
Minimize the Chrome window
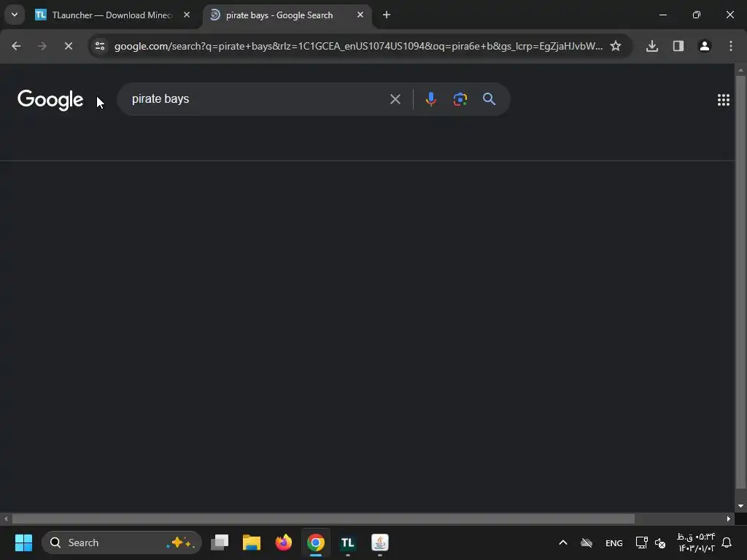tap(662, 15)
